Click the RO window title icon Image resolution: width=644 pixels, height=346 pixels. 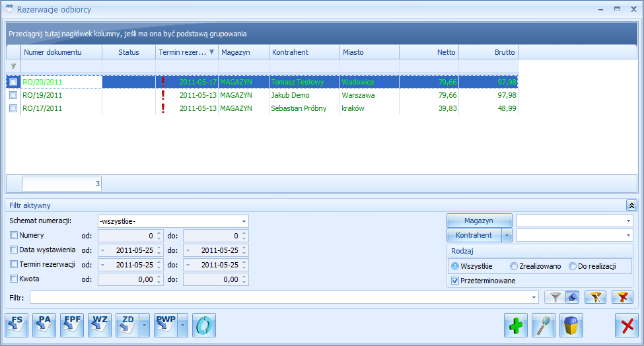[9, 9]
